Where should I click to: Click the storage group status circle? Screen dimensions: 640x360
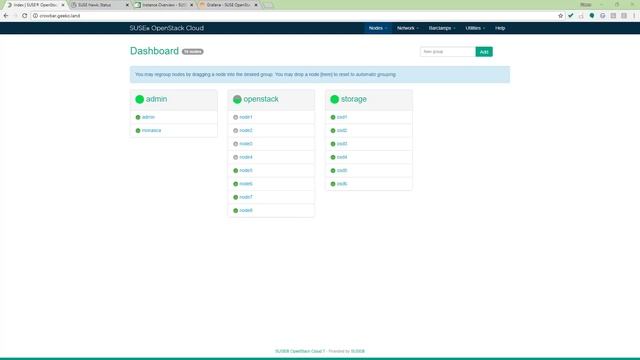click(x=335, y=99)
